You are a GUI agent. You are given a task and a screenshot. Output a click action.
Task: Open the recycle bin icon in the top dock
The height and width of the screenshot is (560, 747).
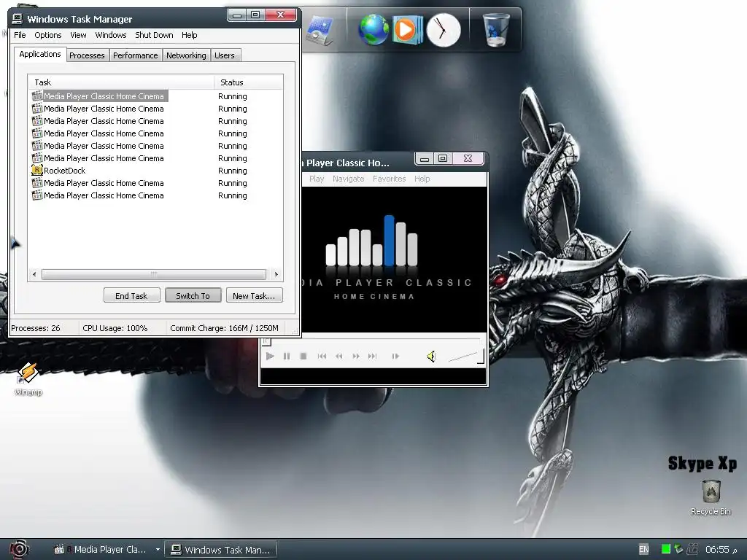click(496, 29)
